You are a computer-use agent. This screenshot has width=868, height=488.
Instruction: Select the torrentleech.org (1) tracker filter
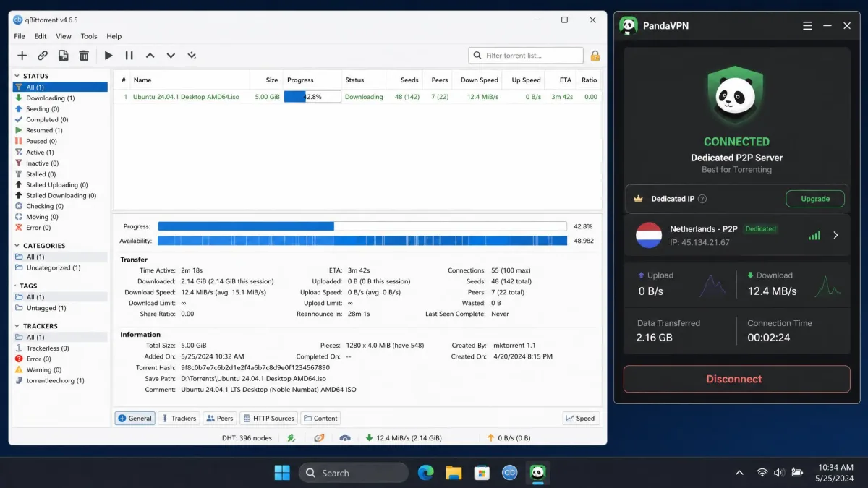[x=55, y=380]
